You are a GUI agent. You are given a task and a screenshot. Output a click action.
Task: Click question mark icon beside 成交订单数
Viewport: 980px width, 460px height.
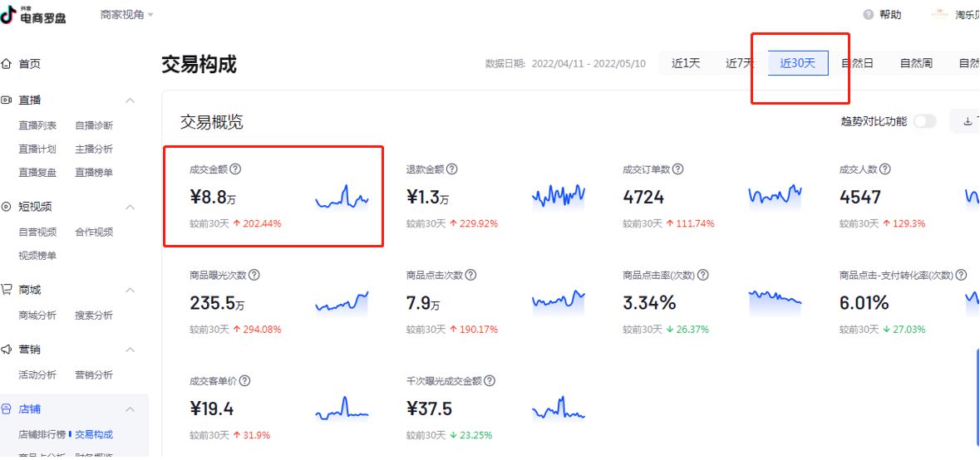pyautogui.click(x=677, y=169)
